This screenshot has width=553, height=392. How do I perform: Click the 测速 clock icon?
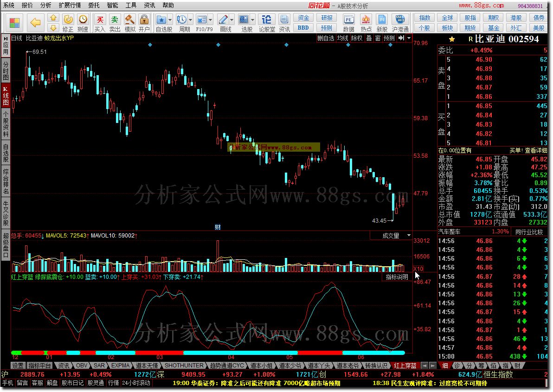pos(83,19)
